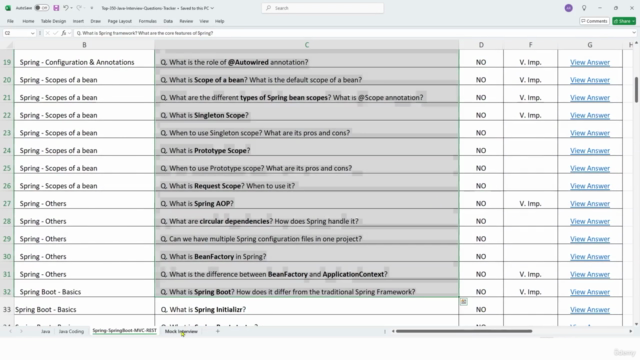
Task: Click the lightbulb help icon
Action: tap(584, 8)
